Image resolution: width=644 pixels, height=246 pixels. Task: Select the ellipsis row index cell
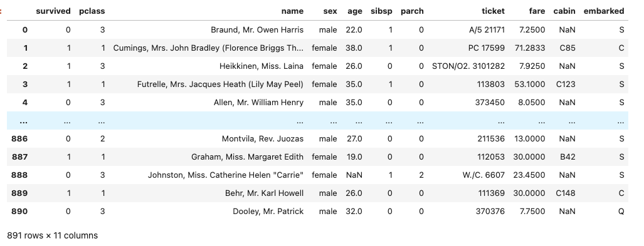point(23,121)
